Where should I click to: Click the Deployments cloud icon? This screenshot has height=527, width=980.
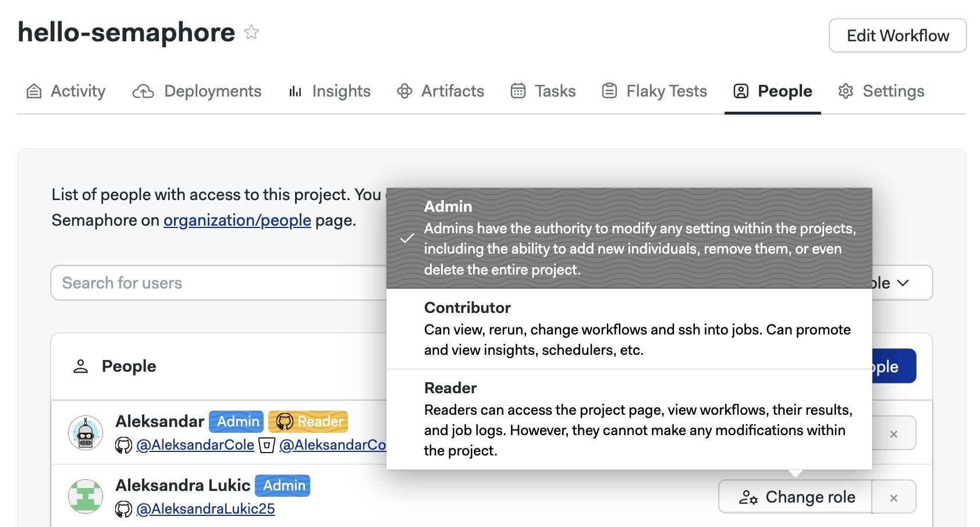point(143,91)
